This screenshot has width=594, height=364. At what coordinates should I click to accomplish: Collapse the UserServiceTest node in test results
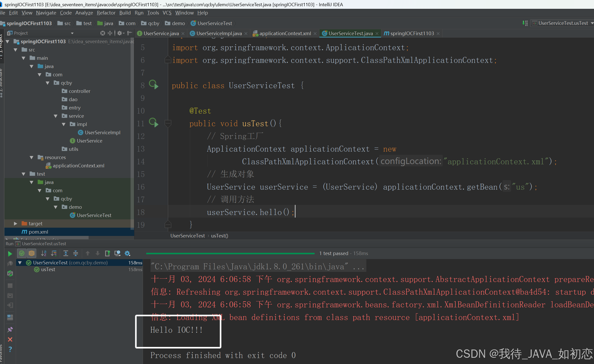(x=20, y=263)
